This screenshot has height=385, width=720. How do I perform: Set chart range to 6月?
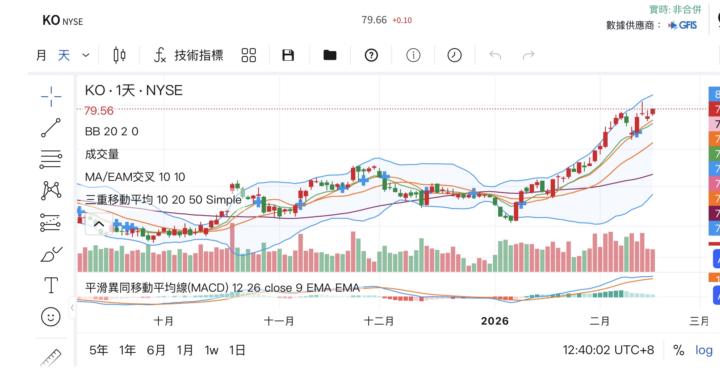(156, 351)
